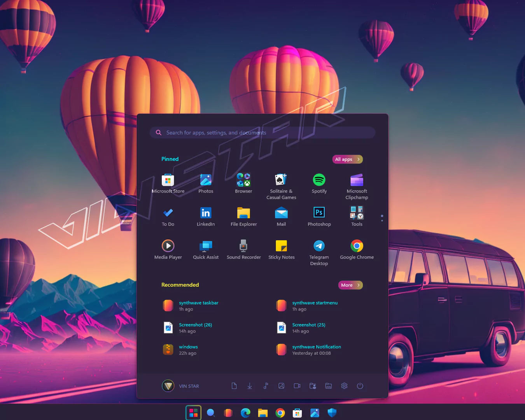The width and height of the screenshot is (525, 420).
Task: Open Documents folder from Start footer
Action: pyautogui.click(x=234, y=386)
